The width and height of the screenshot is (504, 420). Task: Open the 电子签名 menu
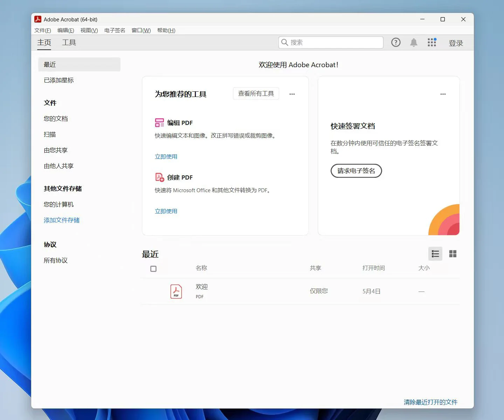click(x=115, y=30)
